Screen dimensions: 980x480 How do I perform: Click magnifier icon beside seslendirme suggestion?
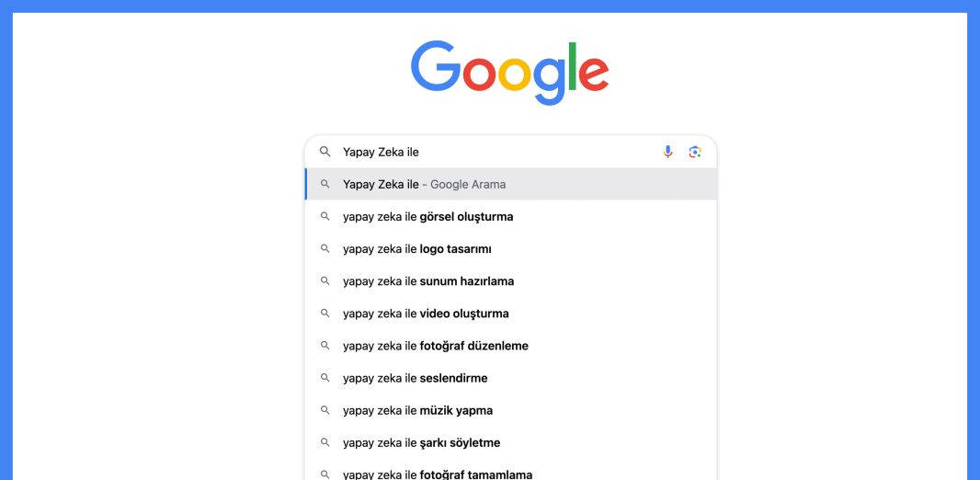click(325, 378)
